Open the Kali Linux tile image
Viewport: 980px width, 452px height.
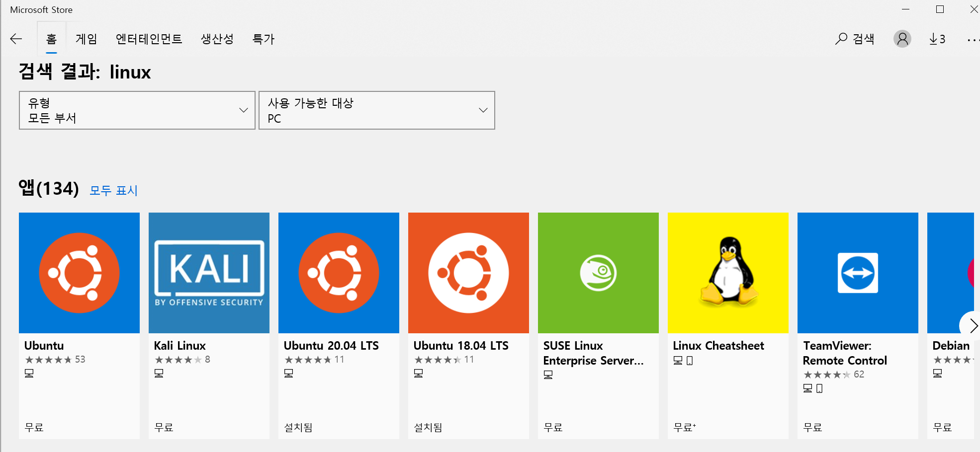click(209, 273)
